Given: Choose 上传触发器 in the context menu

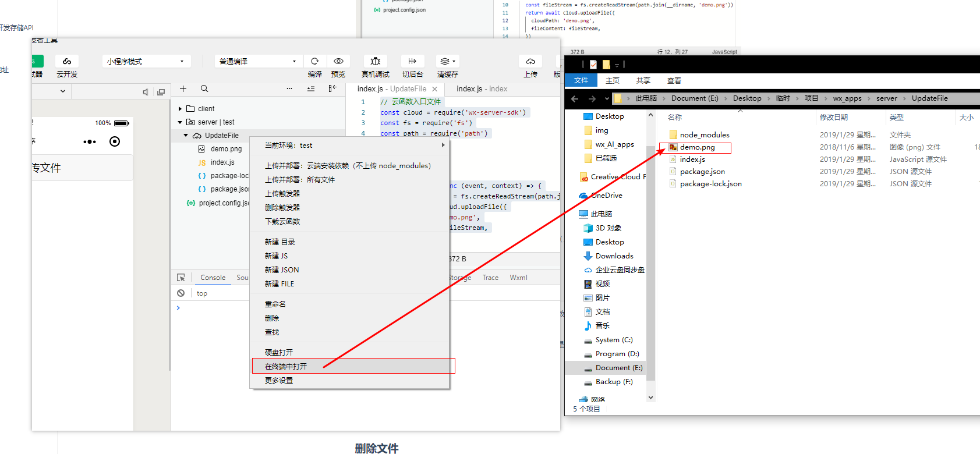Looking at the screenshot, I should 282,194.
